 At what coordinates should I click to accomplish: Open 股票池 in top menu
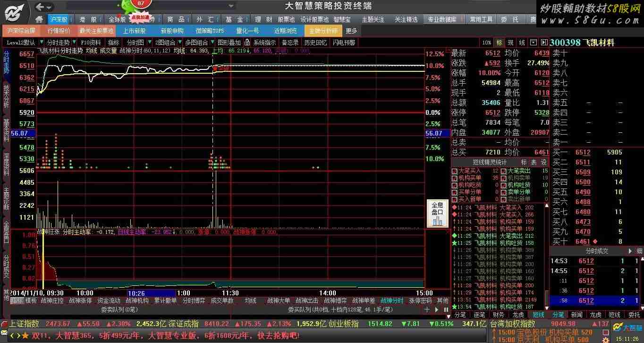tap(286, 19)
